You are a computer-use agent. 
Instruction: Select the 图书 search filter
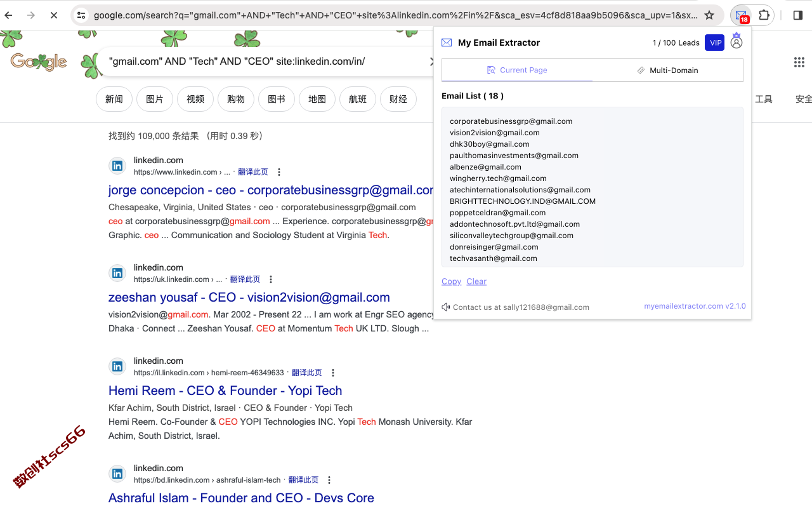coord(277,99)
